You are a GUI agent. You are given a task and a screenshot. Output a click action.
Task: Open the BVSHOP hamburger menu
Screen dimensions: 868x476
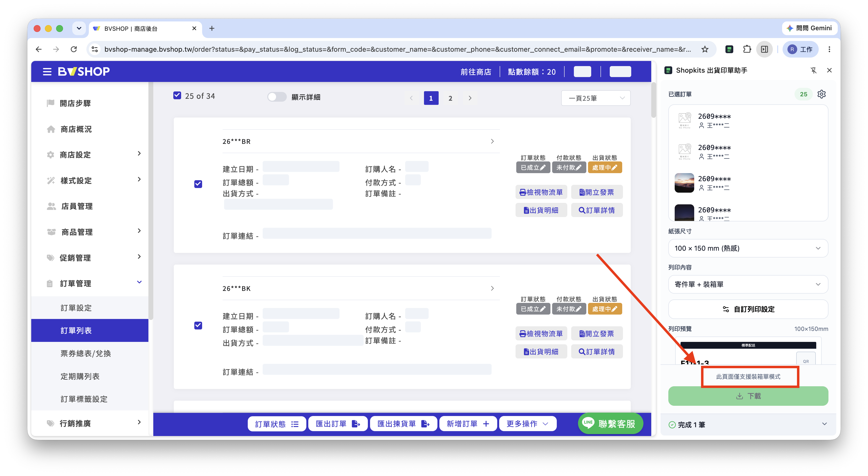[47, 71]
